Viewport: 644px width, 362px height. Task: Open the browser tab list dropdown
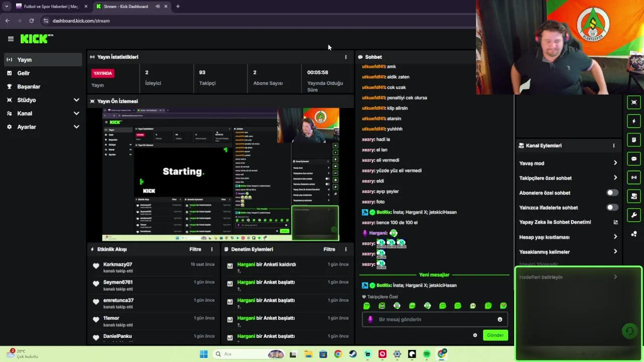point(7,7)
